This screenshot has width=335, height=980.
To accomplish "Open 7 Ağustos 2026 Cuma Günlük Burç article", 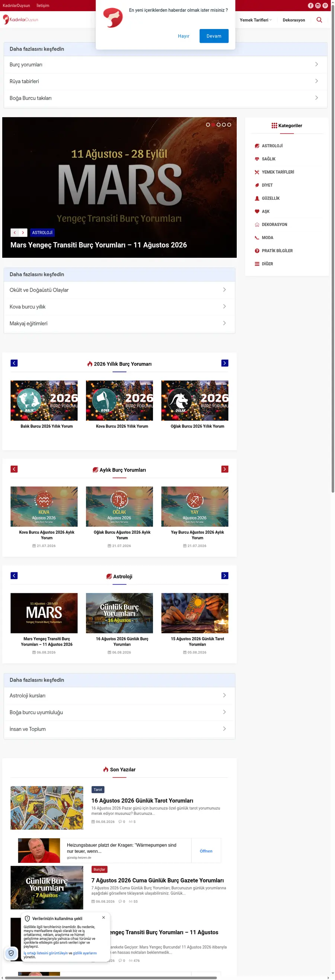I will (157, 880).
